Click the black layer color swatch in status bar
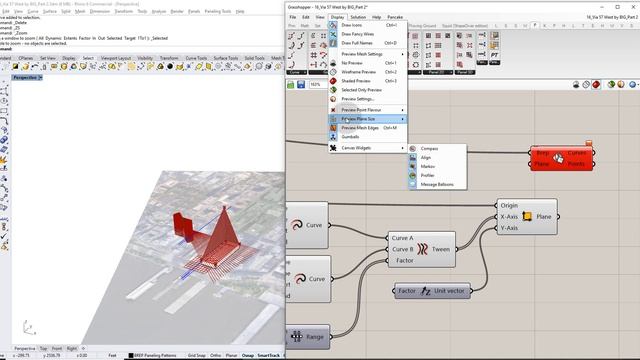Image resolution: width=640 pixels, height=360 pixels. [x=131, y=356]
